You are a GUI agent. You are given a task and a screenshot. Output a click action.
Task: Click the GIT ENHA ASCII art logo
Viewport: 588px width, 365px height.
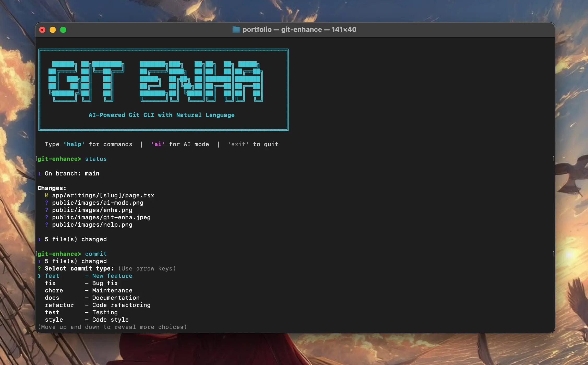pos(156,81)
